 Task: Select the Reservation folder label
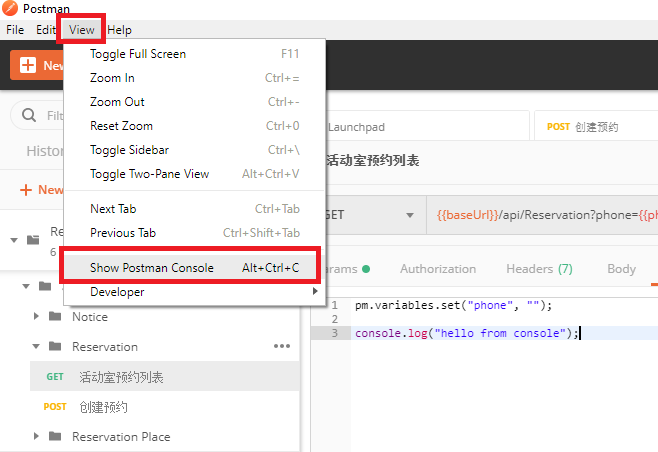coord(105,347)
